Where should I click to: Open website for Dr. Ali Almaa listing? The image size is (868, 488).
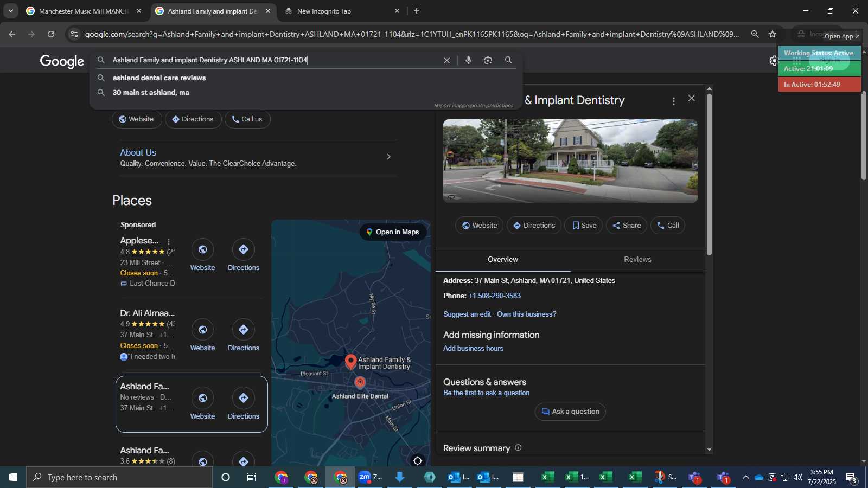point(202,336)
